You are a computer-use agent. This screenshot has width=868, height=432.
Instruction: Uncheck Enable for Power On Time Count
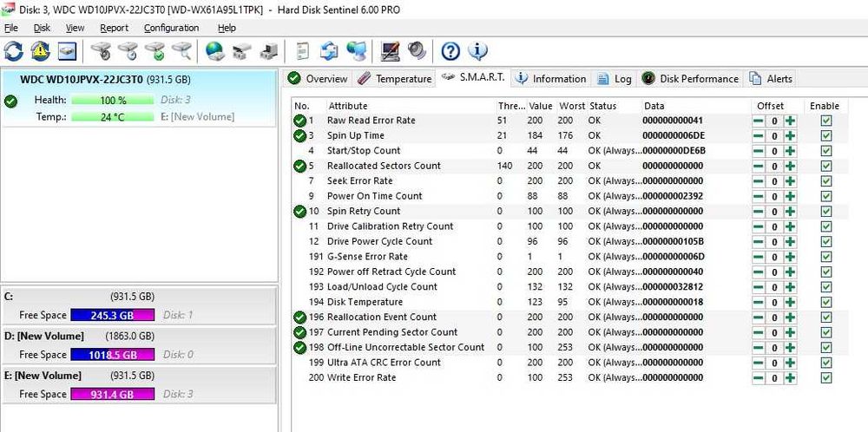[826, 196]
